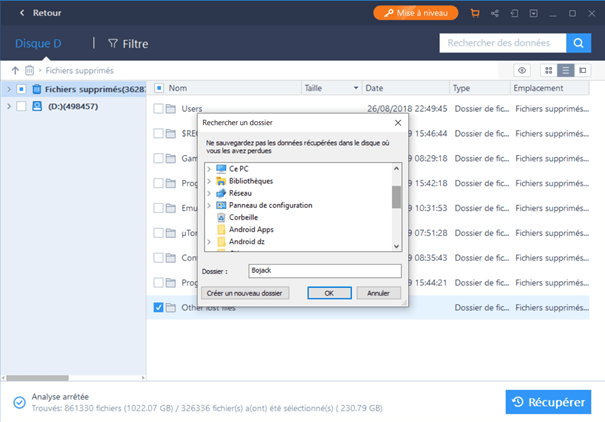Go up one level with arrow icon
The image size is (605, 422).
[15, 71]
